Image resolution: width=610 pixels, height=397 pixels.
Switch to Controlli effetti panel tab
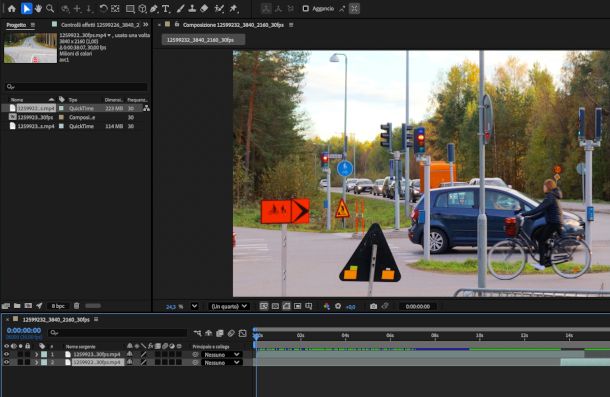click(x=100, y=25)
